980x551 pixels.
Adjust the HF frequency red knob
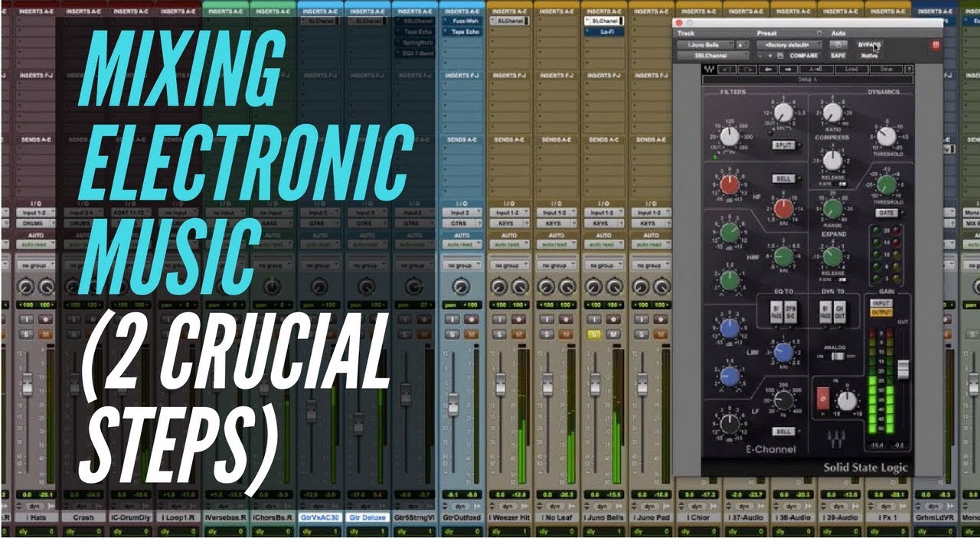coord(783,208)
